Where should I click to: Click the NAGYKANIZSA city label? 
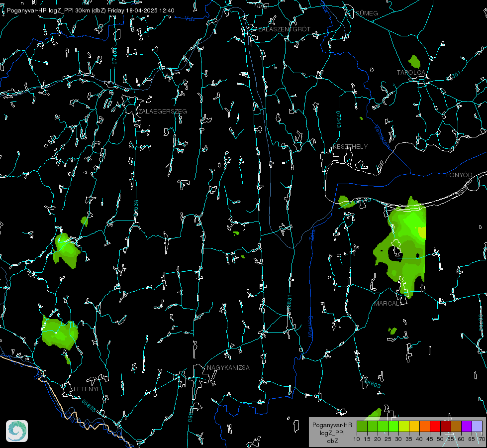tap(228, 368)
